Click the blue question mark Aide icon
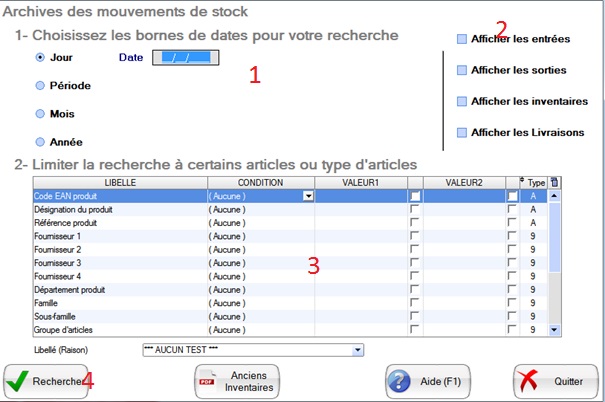The height and width of the screenshot is (402, 605). pos(401,381)
